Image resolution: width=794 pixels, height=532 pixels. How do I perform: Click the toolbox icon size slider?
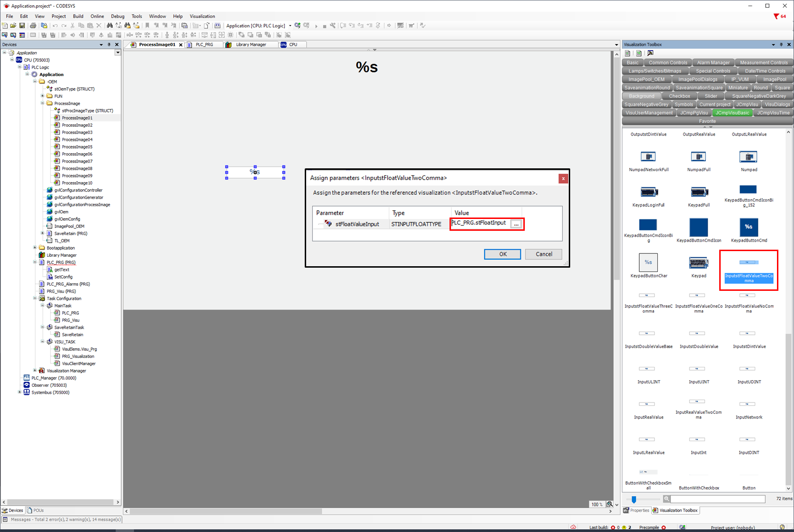point(634,499)
